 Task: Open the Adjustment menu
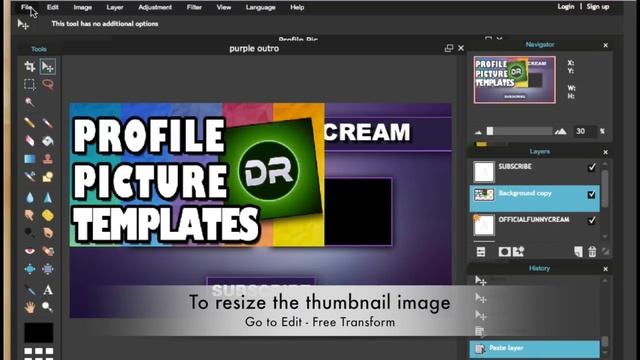click(155, 7)
